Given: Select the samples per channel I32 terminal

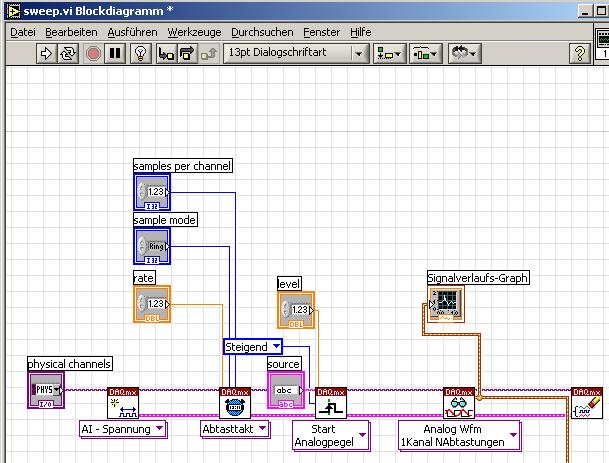Looking at the screenshot, I should tap(152, 192).
